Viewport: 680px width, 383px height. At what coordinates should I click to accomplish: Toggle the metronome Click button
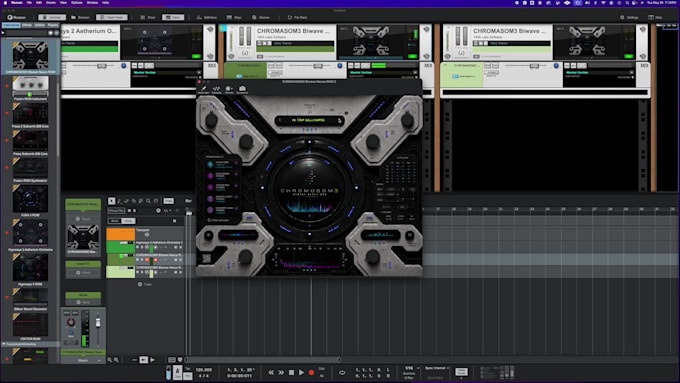pos(178,372)
